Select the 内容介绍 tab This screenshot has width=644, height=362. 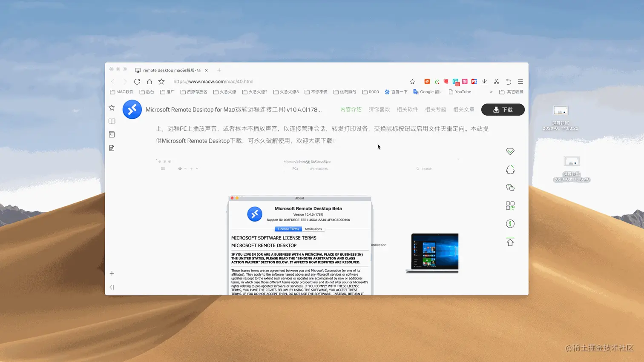351,110
